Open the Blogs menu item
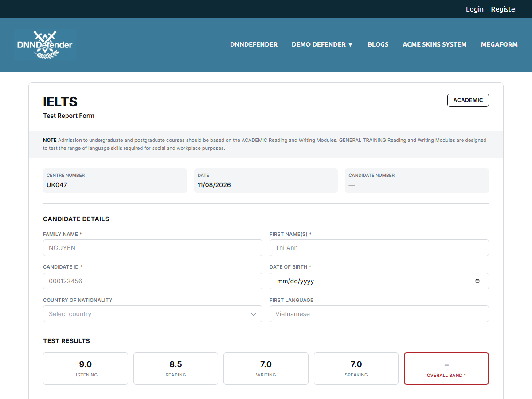 378,44
